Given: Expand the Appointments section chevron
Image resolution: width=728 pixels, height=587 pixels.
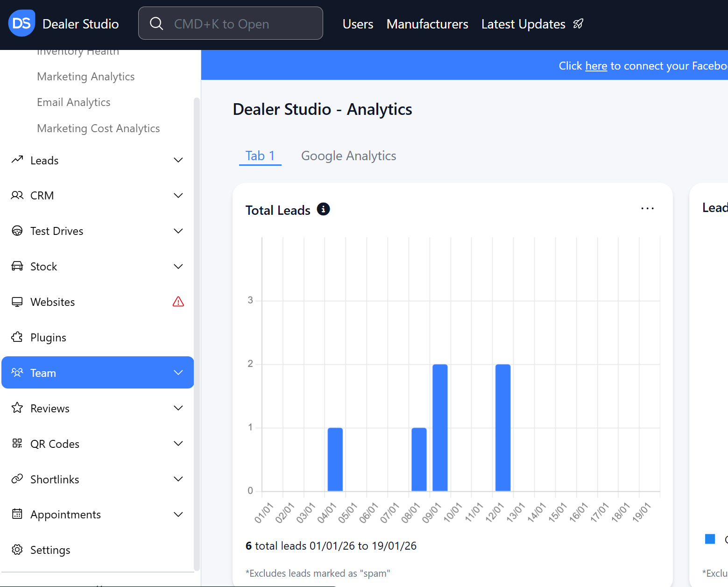Looking at the screenshot, I should [178, 514].
